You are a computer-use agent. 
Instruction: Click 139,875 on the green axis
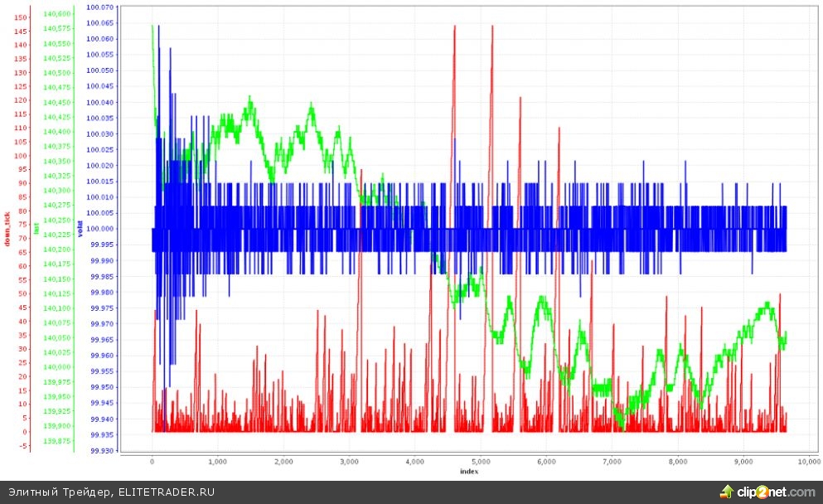57,441
